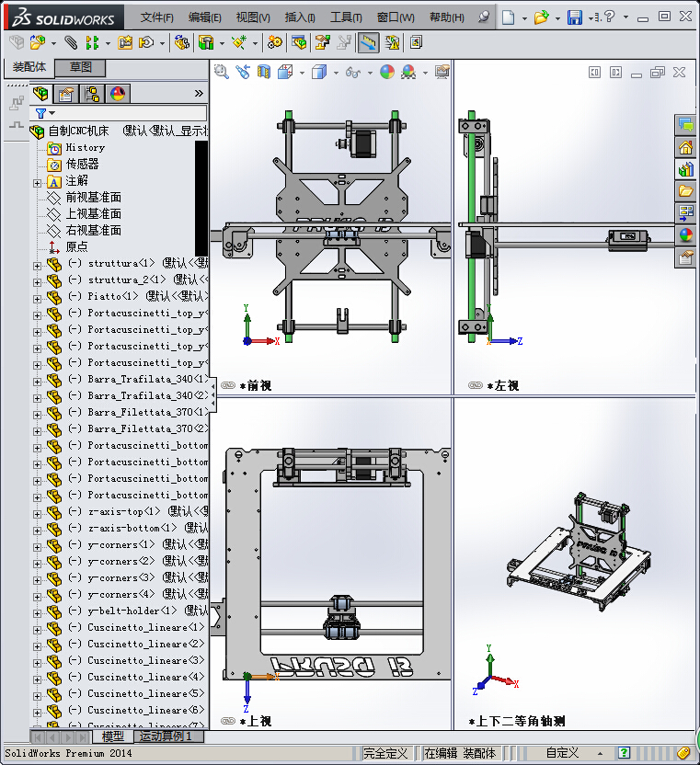Screen dimensions: 700x765
Task: Click the Clearance Verification warning icon
Action: pyautogui.click(x=393, y=43)
